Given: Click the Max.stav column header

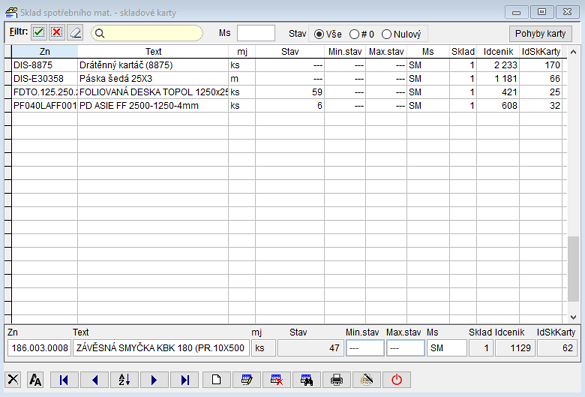Looking at the screenshot, I should pyautogui.click(x=386, y=51).
